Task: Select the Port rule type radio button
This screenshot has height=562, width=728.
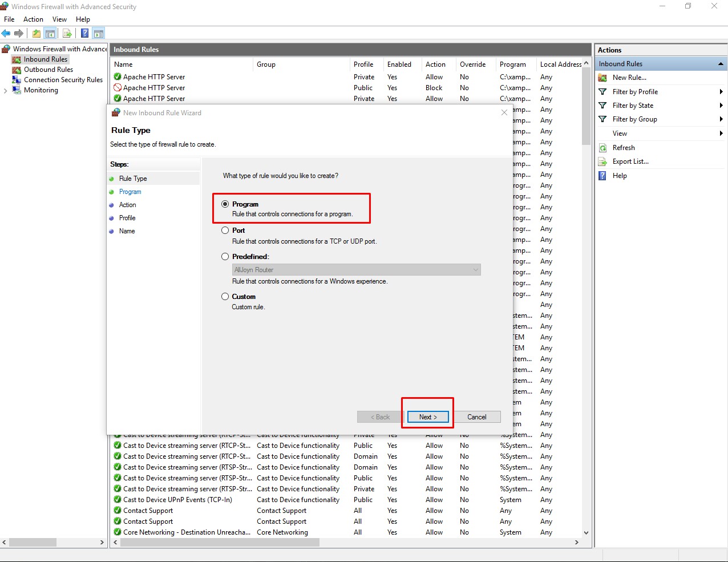Action: coord(225,231)
